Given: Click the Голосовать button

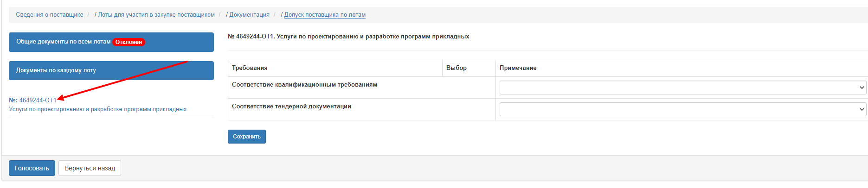Looking at the screenshot, I should 32,168.
